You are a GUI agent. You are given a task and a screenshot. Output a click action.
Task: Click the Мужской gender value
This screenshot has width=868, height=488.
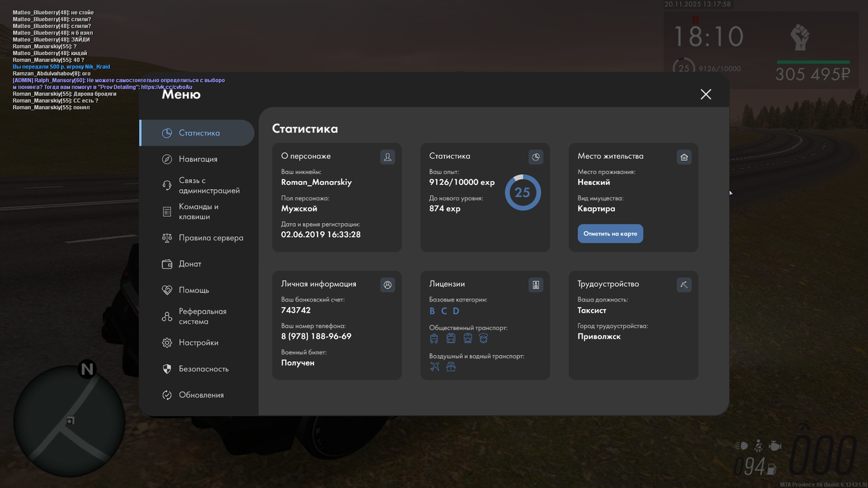coord(299,209)
